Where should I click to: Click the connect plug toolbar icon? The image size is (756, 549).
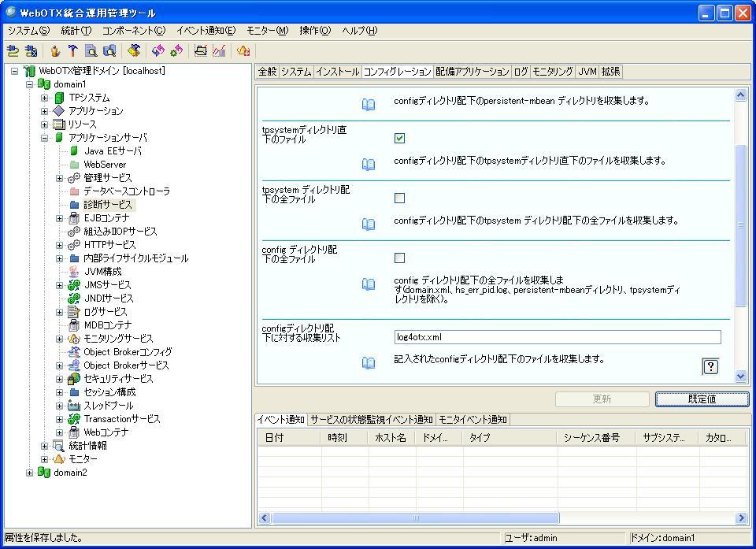point(13,51)
